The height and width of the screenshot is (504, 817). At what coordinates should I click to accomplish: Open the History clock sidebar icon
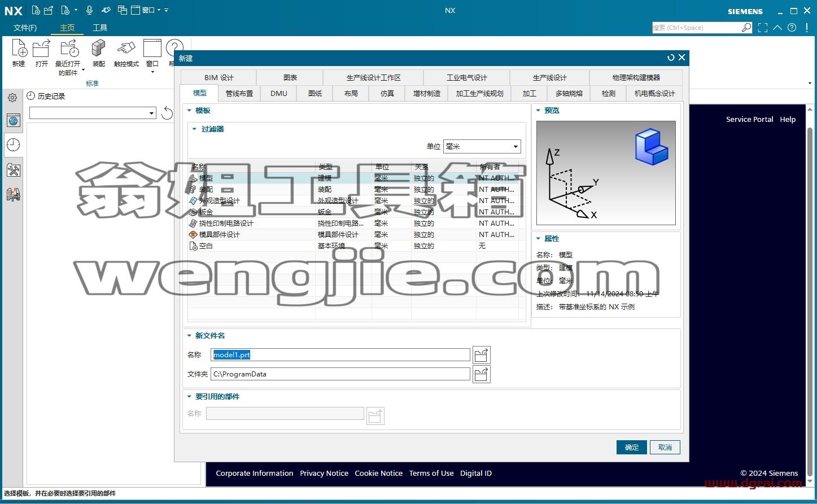[x=14, y=145]
